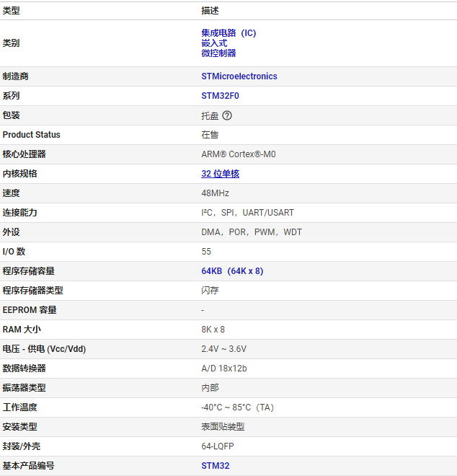Select the 制造商 row label

15,76
